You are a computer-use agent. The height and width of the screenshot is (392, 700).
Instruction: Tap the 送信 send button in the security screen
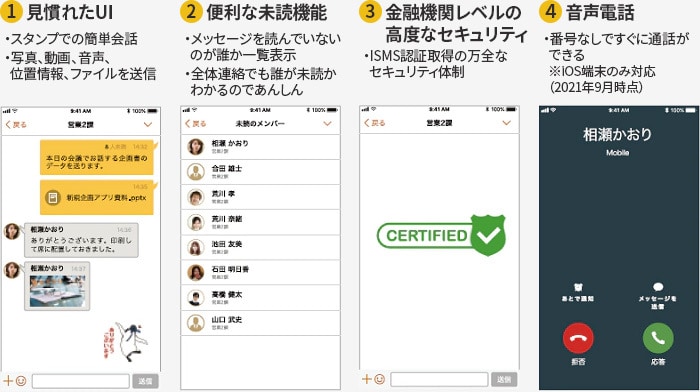(x=504, y=379)
